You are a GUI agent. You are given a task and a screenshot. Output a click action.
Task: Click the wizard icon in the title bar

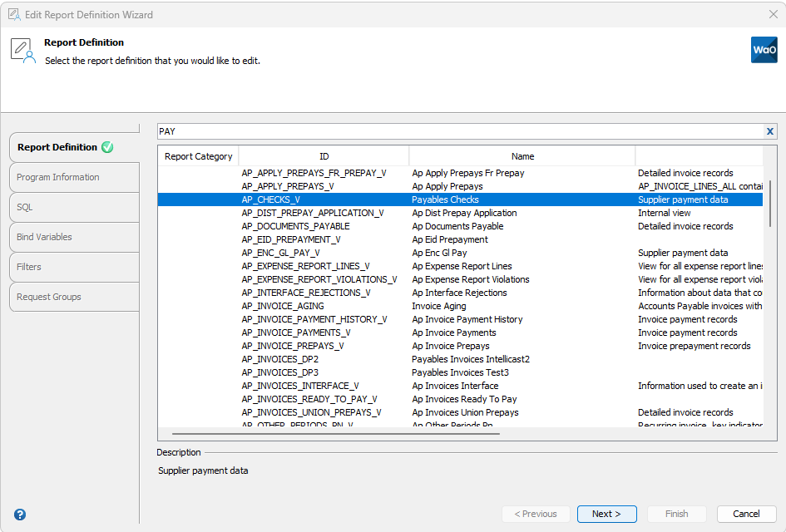tap(13, 14)
